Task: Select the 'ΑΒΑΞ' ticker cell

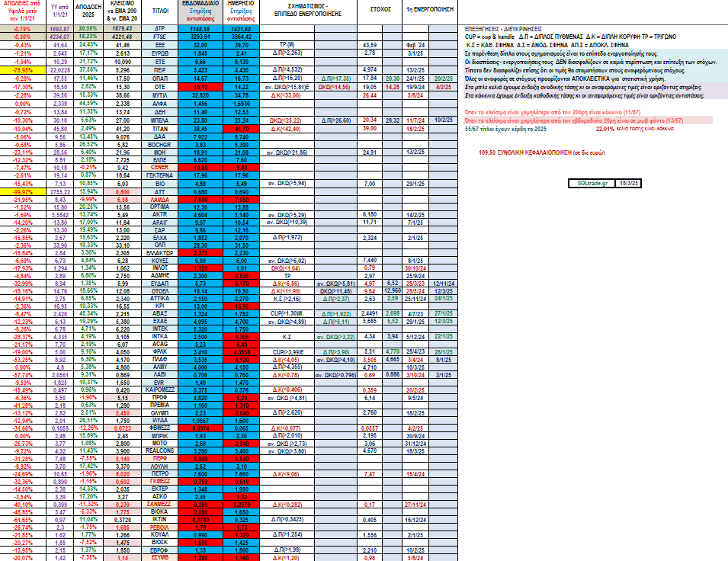Action: pyautogui.click(x=160, y=314)
